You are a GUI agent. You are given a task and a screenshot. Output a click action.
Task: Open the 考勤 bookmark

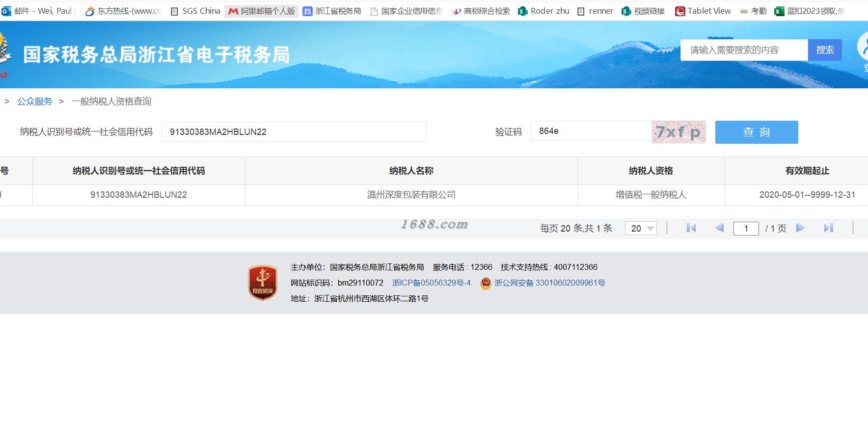coord(753,11)
